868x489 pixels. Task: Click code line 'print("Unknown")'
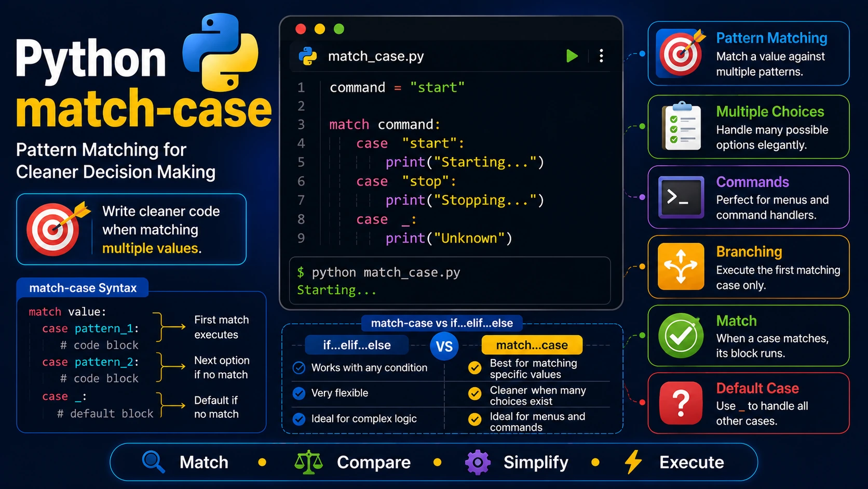click(x=449, y=238)
